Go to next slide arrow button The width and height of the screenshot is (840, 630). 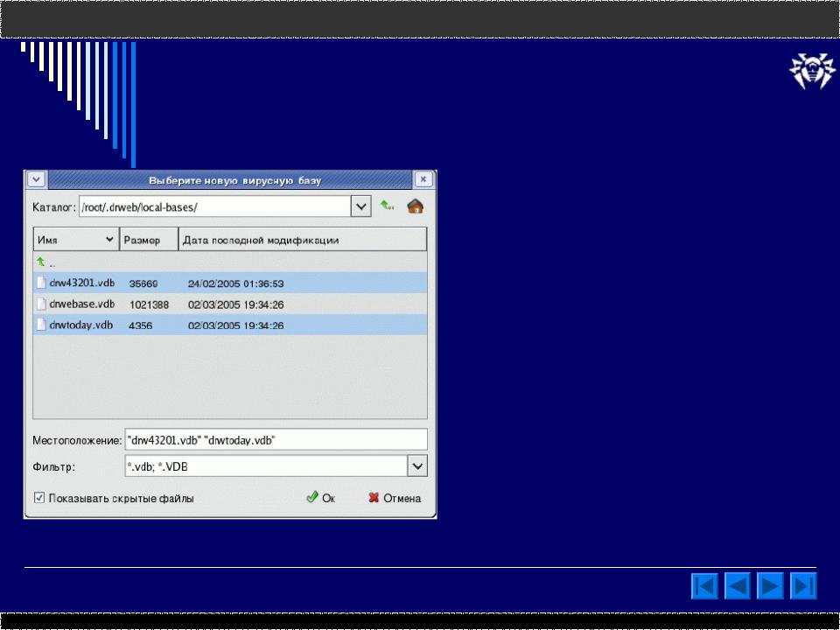tap(770, 586)
